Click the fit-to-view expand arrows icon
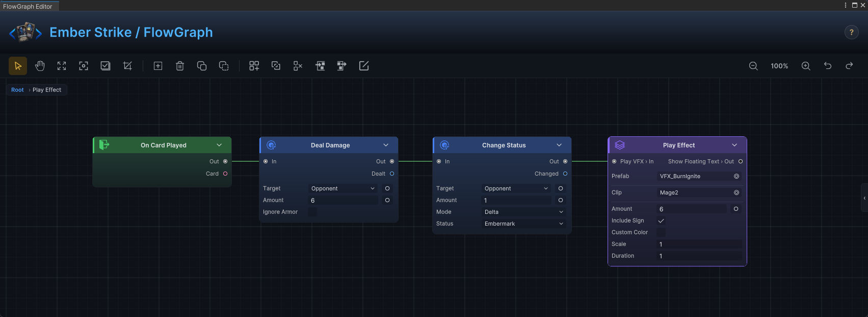The image size is (868, 317). (62, 66)
